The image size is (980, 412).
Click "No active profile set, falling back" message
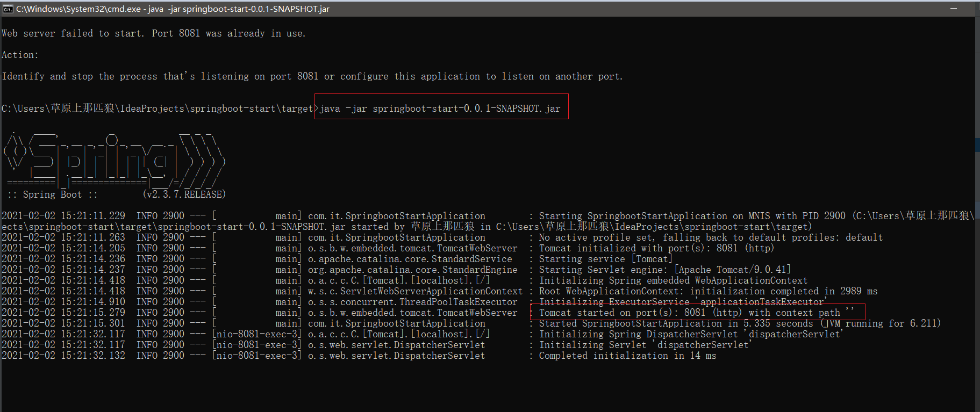pos(711,237)
